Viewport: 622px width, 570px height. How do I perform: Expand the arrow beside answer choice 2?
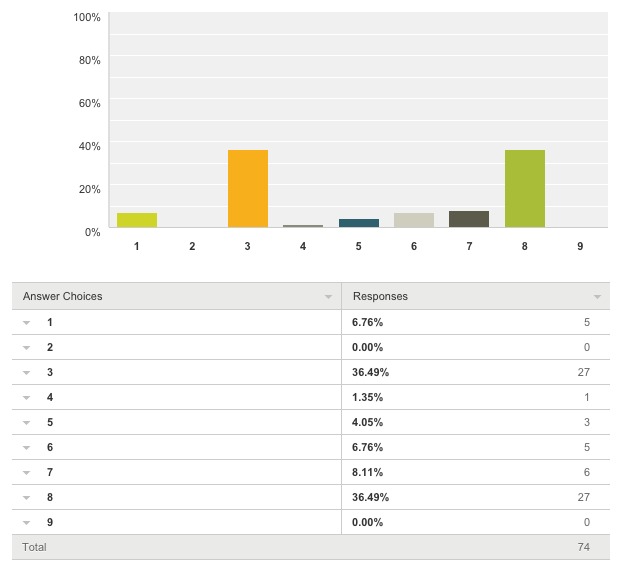[x=27, y=348]
